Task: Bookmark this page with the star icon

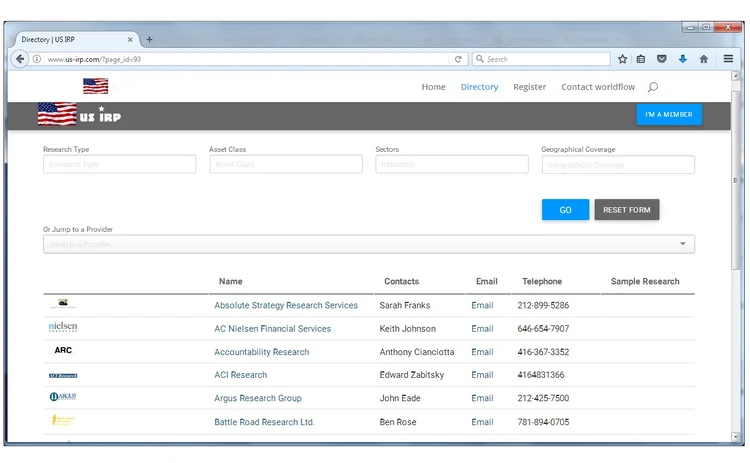Action: 622,59
